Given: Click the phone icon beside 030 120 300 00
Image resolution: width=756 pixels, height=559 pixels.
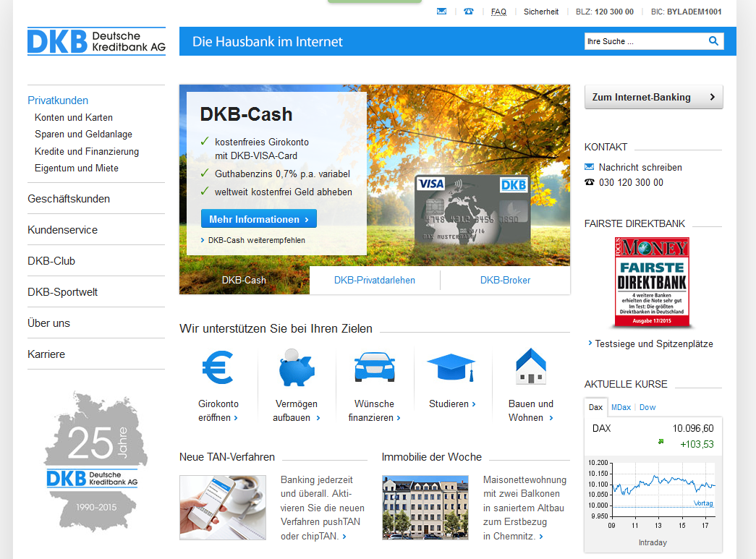Looking at the screenshot, I should [589, 182].
